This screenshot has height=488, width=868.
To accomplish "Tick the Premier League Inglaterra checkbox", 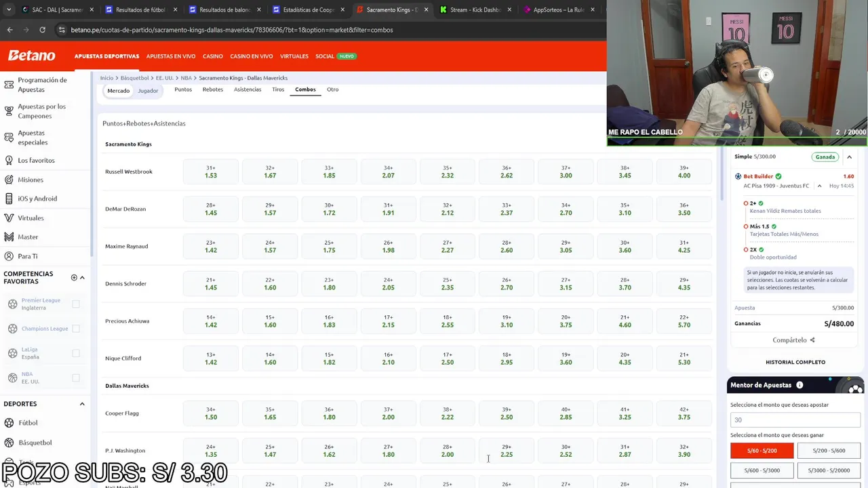I will pyautogui.click(x=76, y=304).
